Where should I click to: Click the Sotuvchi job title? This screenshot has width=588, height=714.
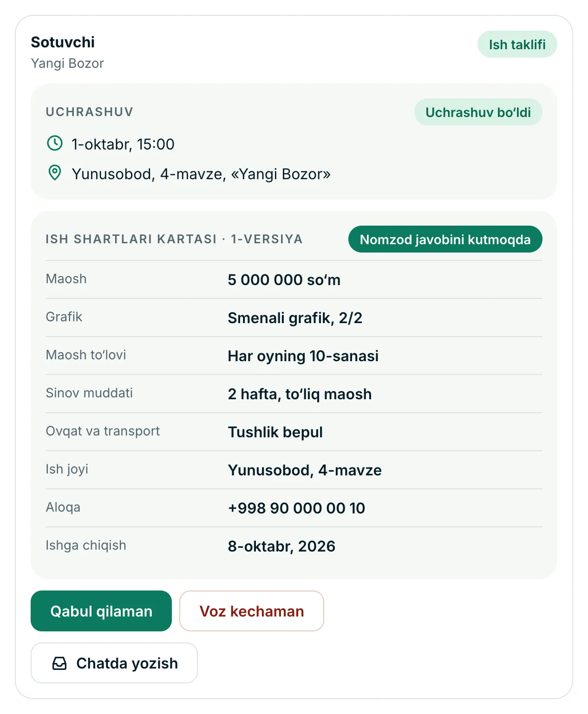point(63,42)
